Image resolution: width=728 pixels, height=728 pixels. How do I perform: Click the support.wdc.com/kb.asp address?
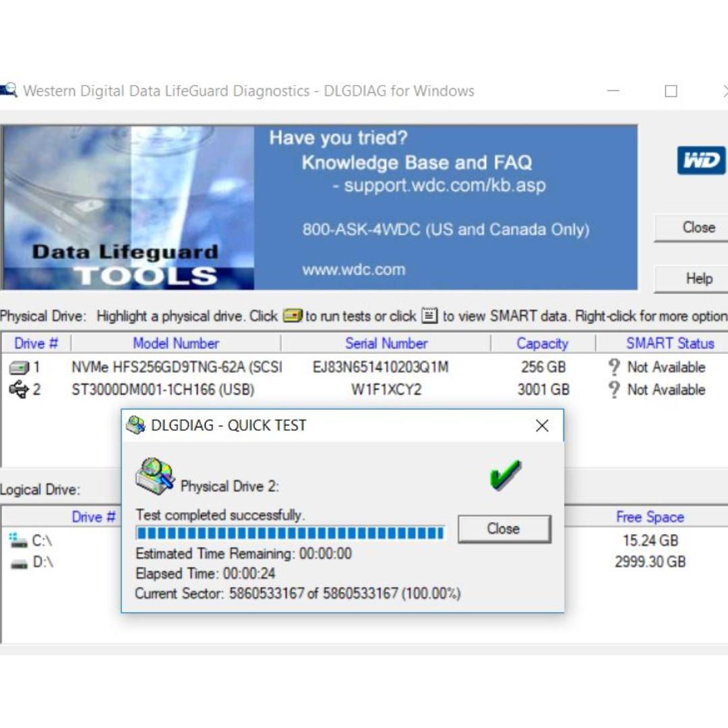point(445,185)
